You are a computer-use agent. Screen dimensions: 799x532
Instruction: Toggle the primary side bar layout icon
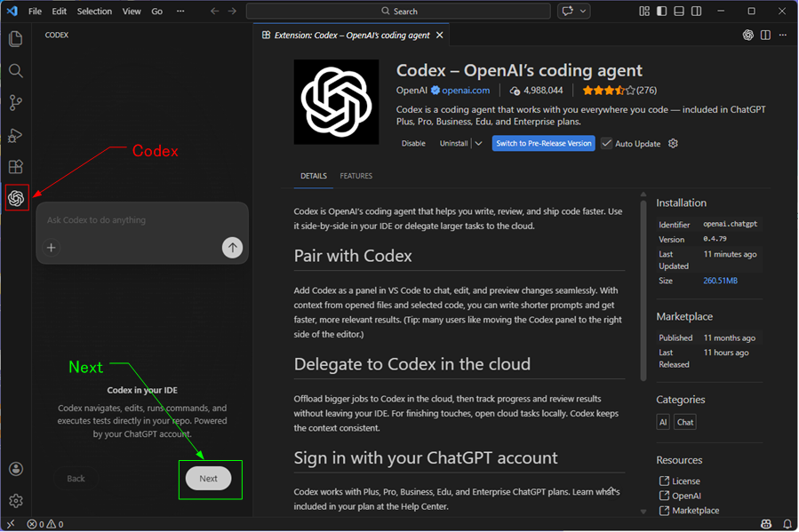pyautogui.click(x=662, y=12)
